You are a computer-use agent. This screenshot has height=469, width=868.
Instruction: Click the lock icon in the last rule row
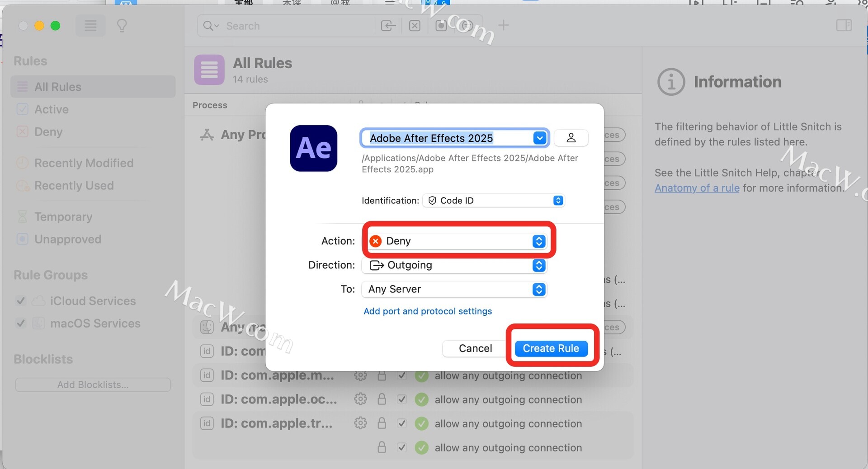click(382, 447)
